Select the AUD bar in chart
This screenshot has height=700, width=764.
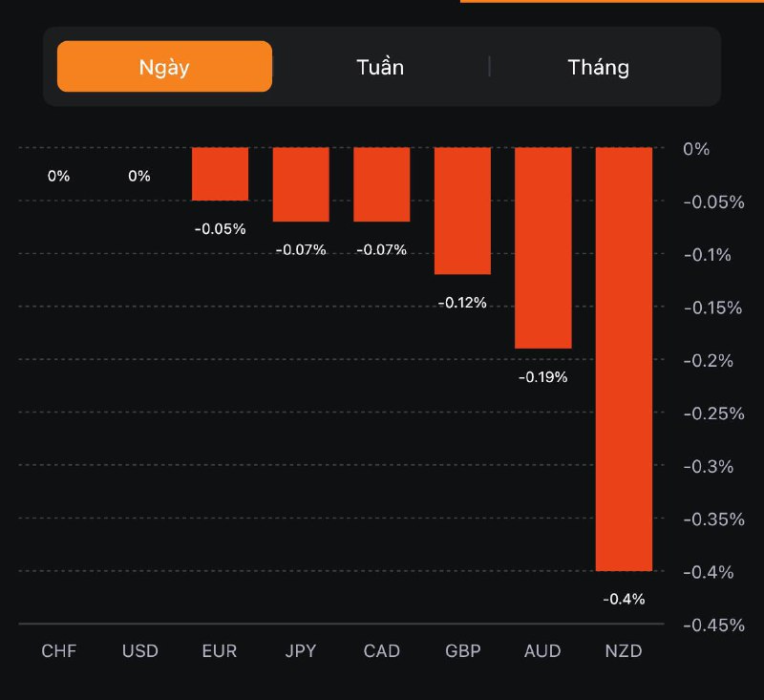click(x=543, y=248)
